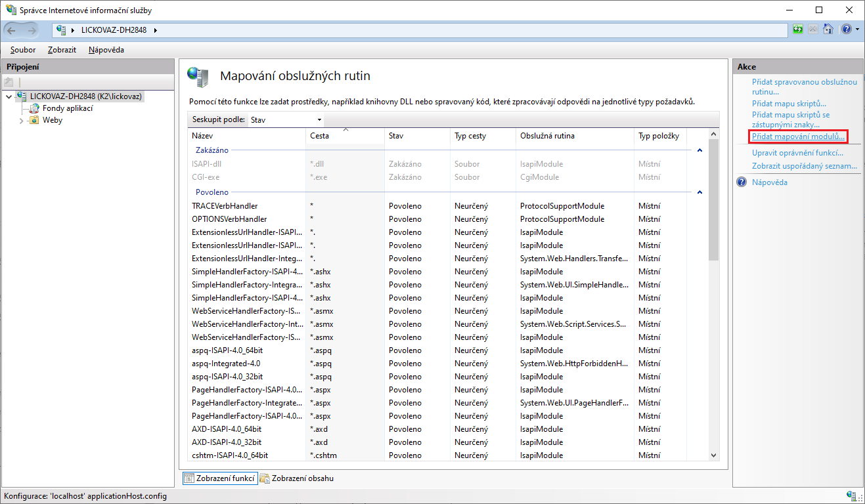Click the forward navigation arrow
The width and height of the screenshot is (865, 504).
click(31, 30)
